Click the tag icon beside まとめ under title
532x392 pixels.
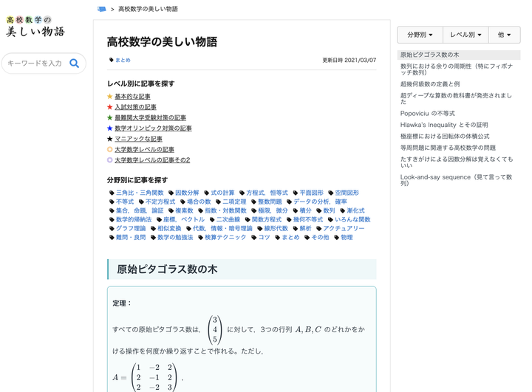tap(112, 60)
